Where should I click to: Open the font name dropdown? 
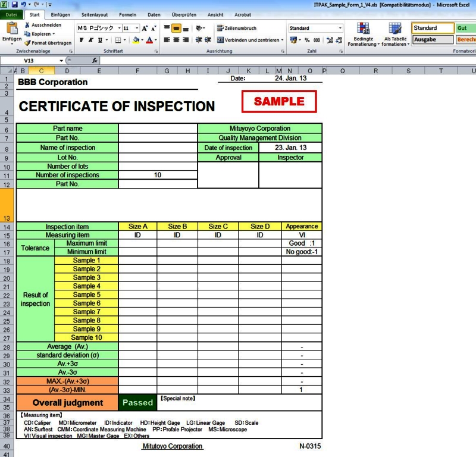click(x=119, y=28)
